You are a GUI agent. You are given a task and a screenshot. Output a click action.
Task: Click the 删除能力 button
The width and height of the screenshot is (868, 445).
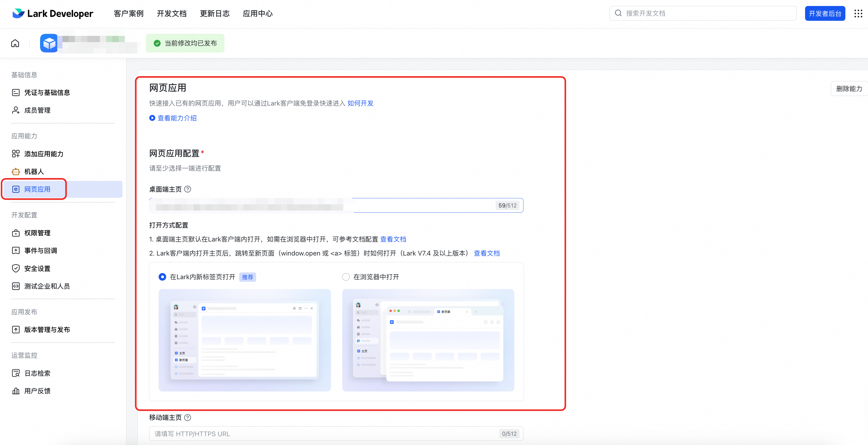pyautogui.click(x=848, y=89)
